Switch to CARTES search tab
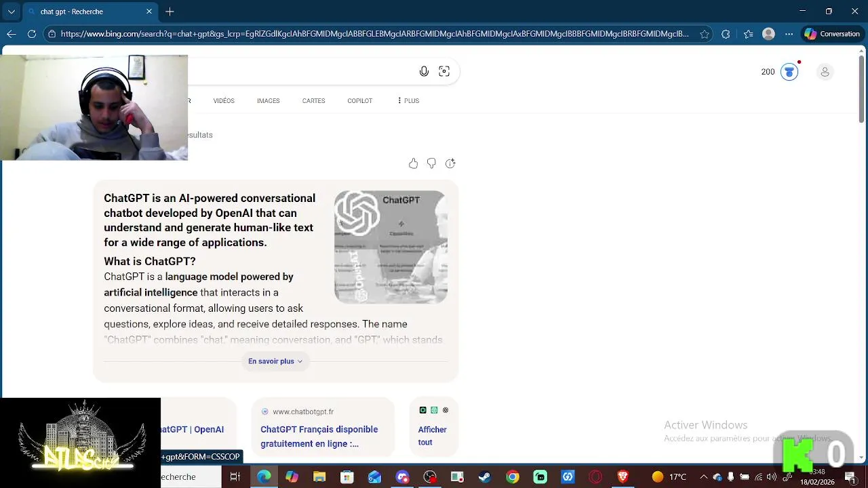The height and width of the screenshot is (488, 868). (x=313, y=101)
